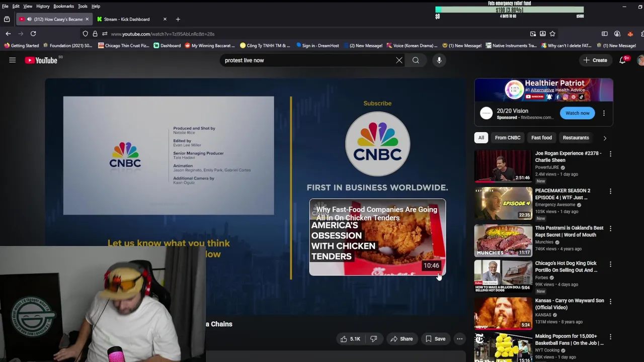Screen dimensions: 644x362
Task: Go forward with browser forward arrow
Action: coord(21,34)
